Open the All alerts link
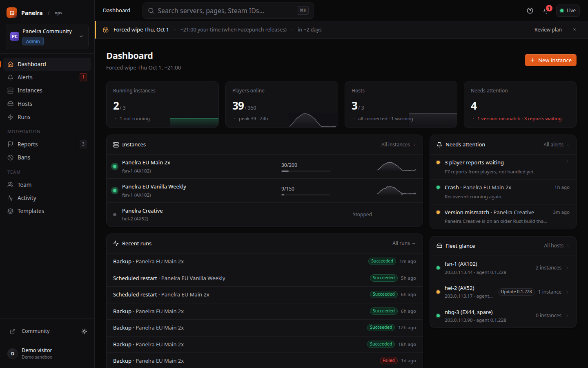Screen dimensions: 588x368 point(556,145)
